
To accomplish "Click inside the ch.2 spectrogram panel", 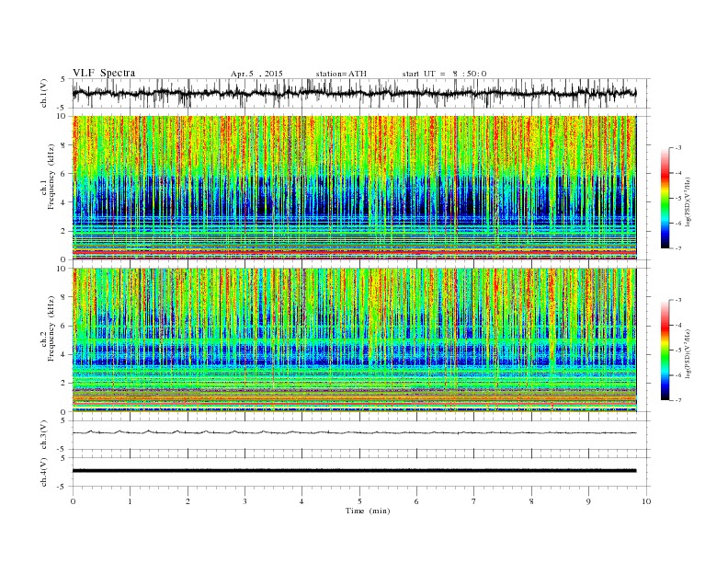I will point(354,339).
